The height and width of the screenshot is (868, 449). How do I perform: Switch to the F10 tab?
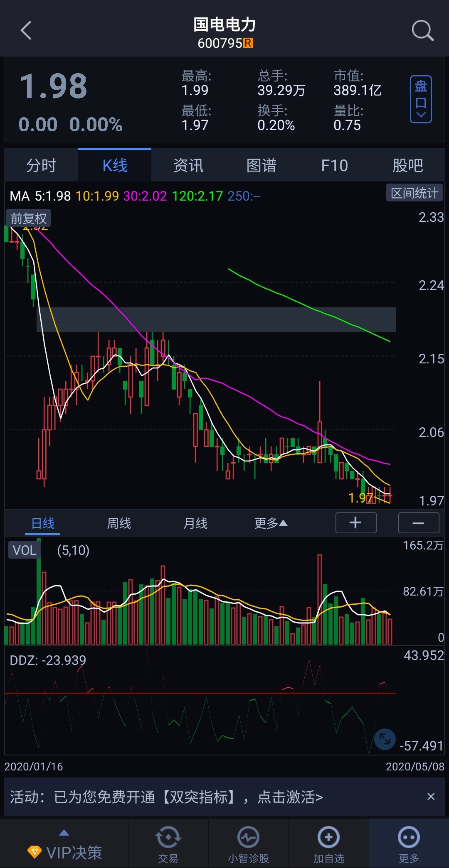click(335, 165)
